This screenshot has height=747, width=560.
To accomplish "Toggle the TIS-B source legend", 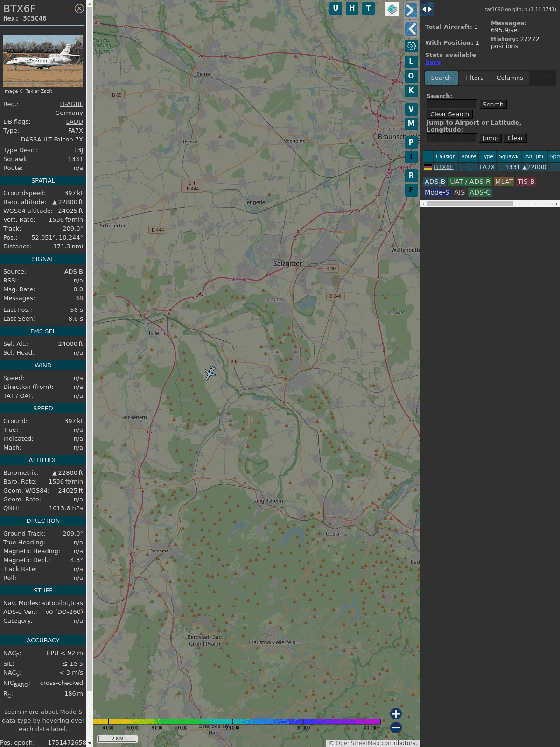I will click(x=526, y=182).
